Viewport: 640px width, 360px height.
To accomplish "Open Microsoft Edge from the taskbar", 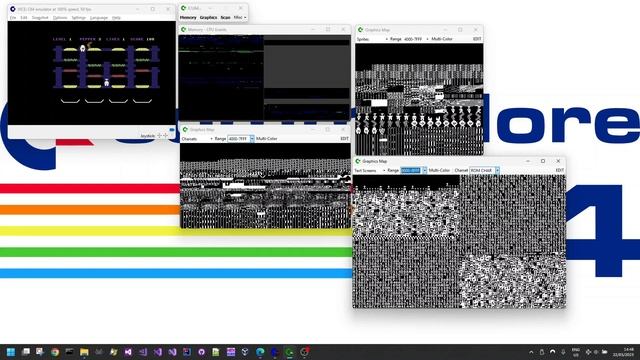I will click(x=260, y=352).
